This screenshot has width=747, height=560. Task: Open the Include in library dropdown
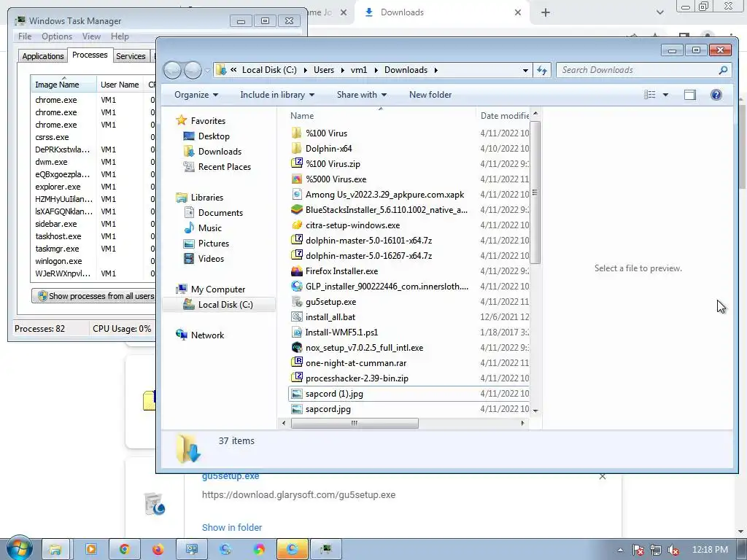point(277,95)
